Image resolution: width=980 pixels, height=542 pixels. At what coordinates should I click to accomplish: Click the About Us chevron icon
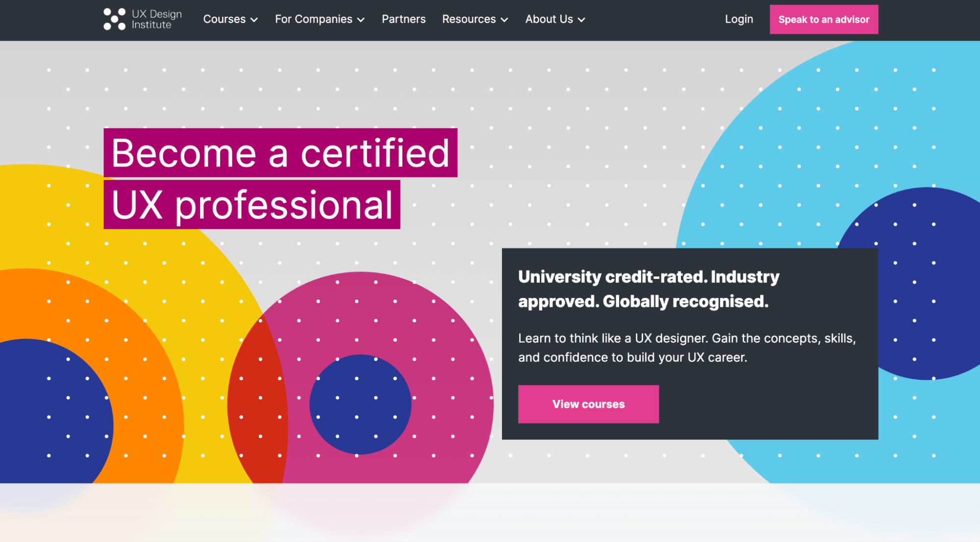pos(582,20)
